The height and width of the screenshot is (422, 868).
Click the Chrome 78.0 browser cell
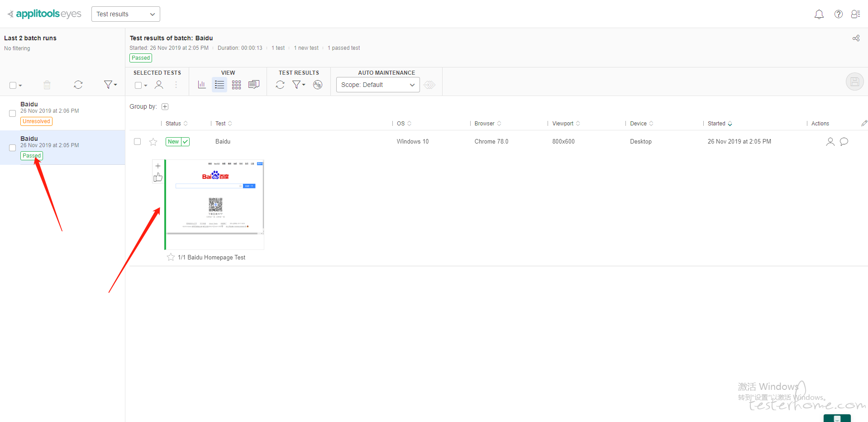click(x=491, y=142)
